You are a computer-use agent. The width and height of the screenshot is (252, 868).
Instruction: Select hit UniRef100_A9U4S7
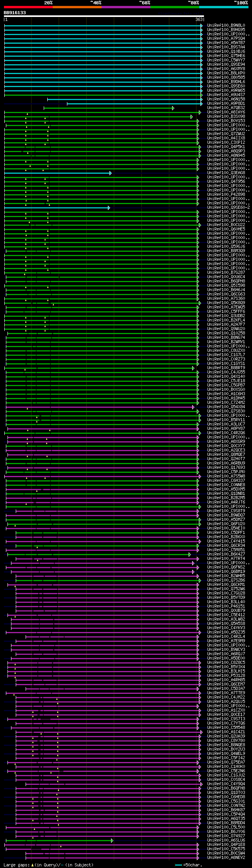(x=226, y=95)
